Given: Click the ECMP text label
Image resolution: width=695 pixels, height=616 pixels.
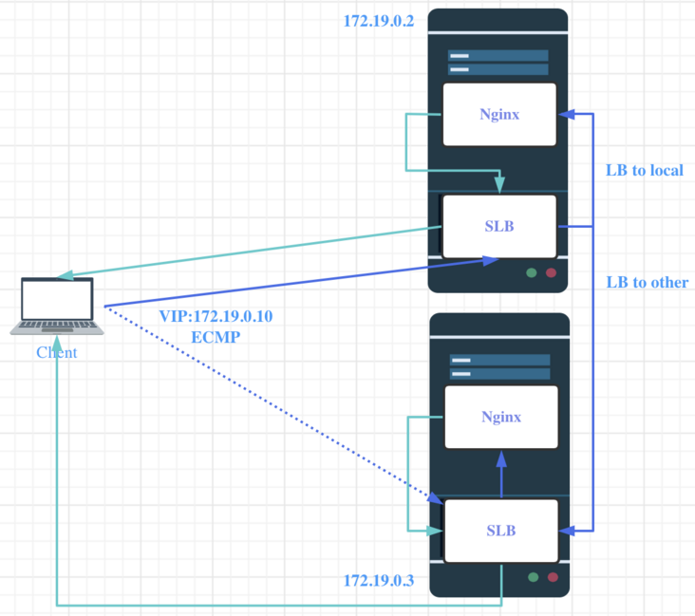Looking at the screenshot, I should tap(216, 337).
